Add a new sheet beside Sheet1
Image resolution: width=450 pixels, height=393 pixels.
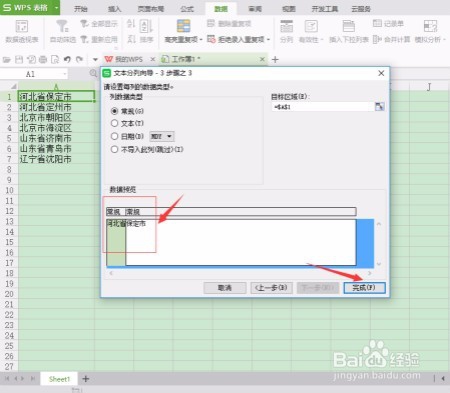click(86, 379)
